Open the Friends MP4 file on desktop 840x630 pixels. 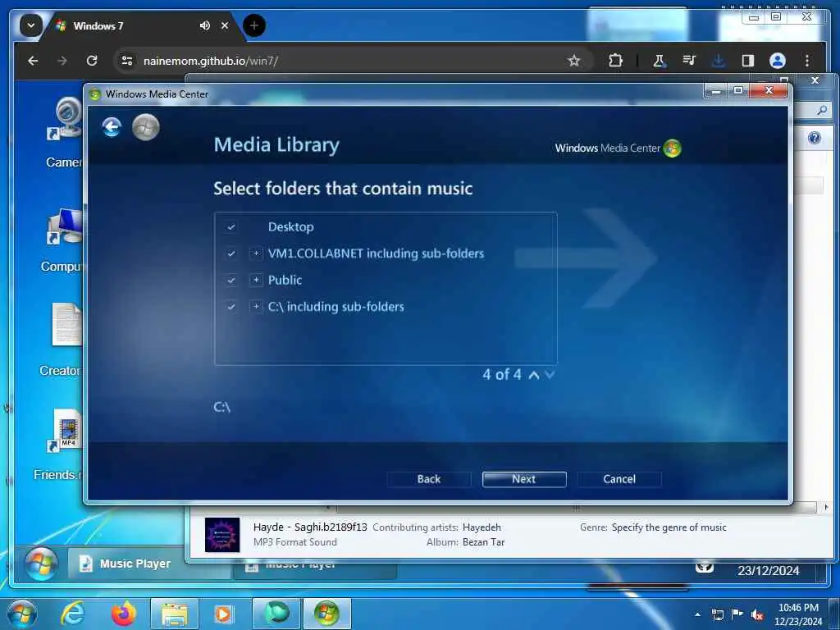[59, 445]
